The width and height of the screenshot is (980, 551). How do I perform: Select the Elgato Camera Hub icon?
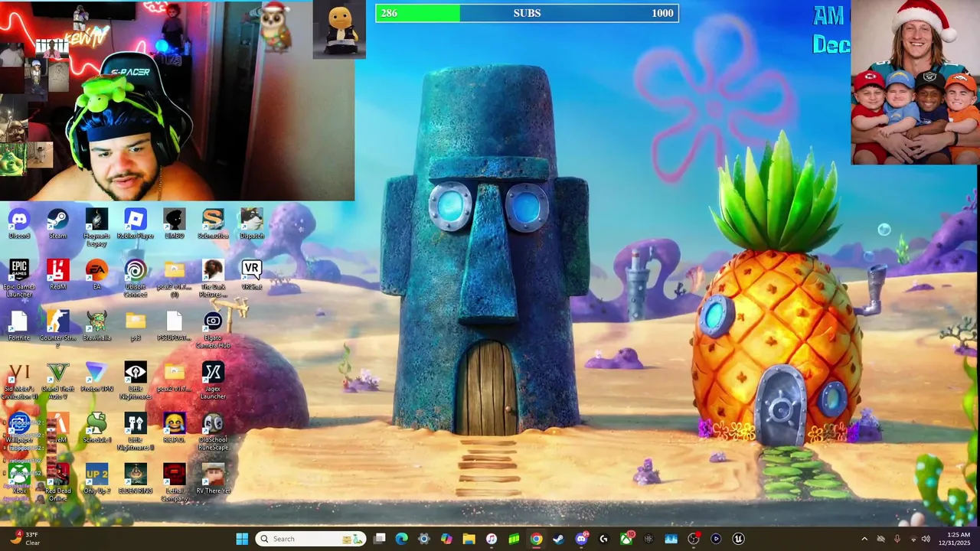tap(213, 330)
